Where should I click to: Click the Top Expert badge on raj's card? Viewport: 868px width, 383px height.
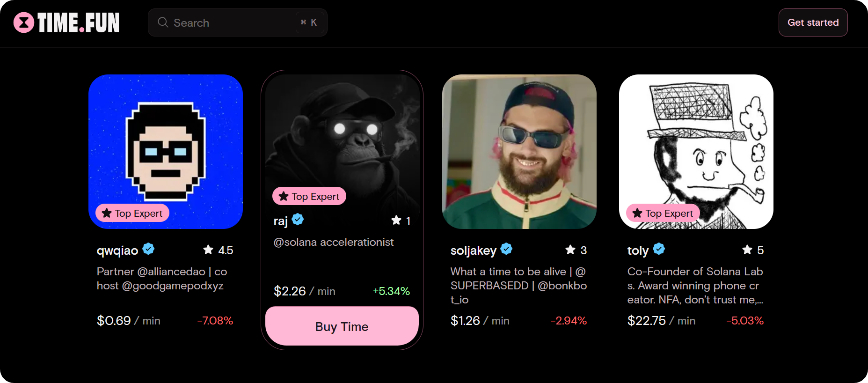(309, 196)
